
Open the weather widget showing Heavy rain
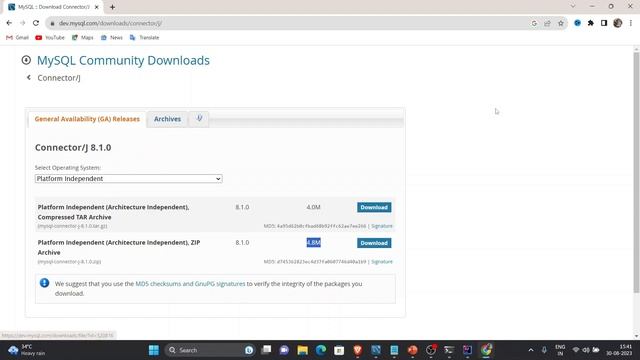point(27,350)
